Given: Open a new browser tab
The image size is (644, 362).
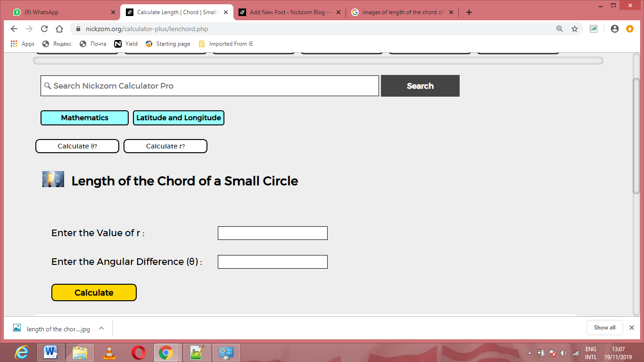Looking at the screenshot, I should pos(469,12).
